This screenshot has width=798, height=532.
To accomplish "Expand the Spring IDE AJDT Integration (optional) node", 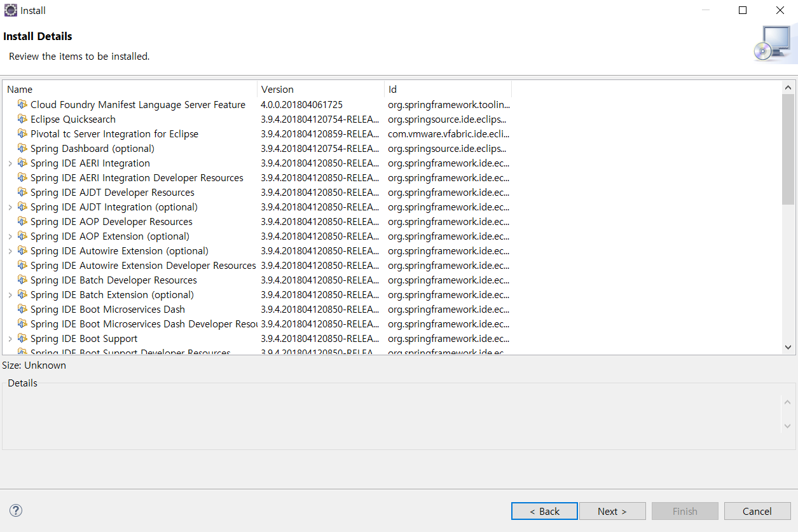I will click(x=10, y=207).
